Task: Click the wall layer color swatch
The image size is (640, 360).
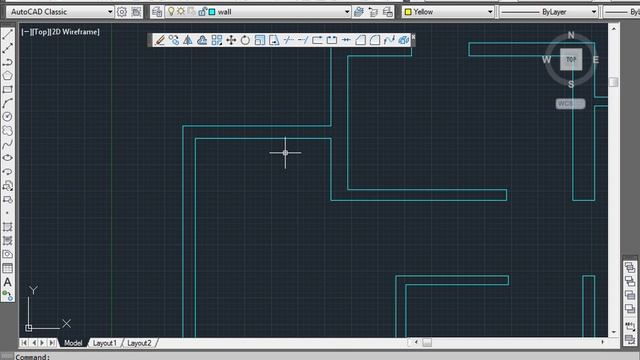Action: [x=212, y=12]
